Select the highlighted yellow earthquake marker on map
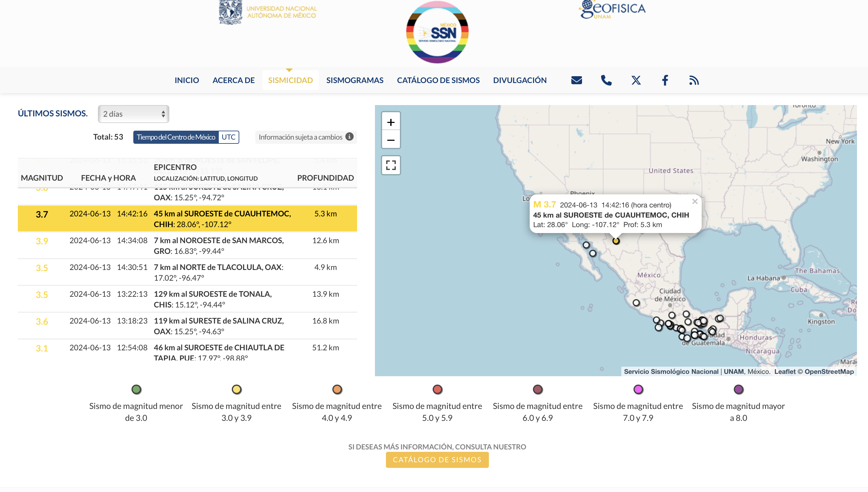 pyautogui.click(x=616, y=241)
